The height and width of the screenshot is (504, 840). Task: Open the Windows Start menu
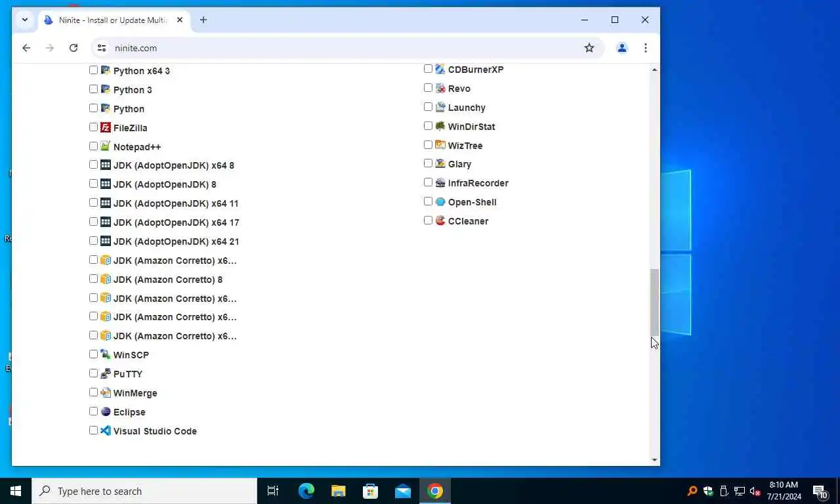pyautogui.click(x=16, y=491)
